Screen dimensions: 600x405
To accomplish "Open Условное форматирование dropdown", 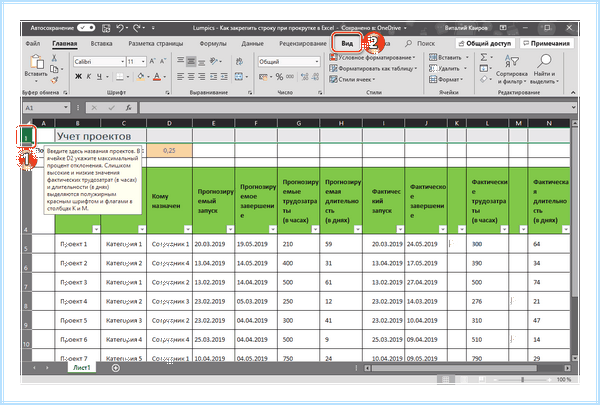I will click(372, 57).
